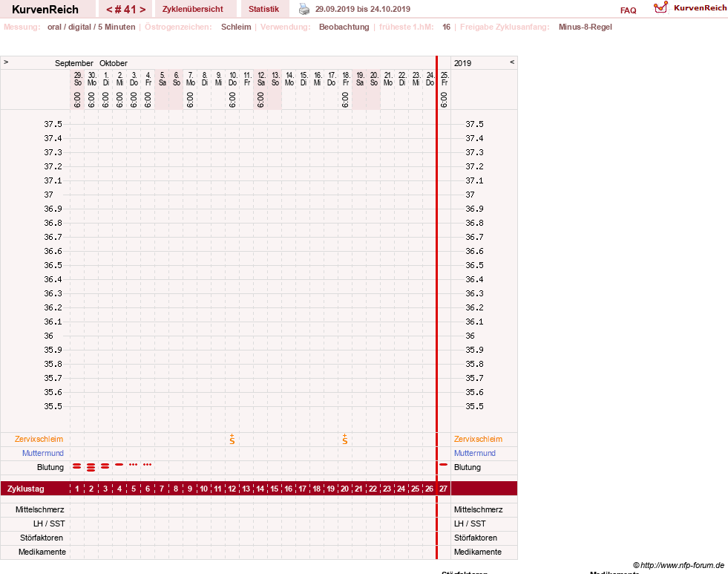Click früheste 1.hM value '16'

point(446,27)
